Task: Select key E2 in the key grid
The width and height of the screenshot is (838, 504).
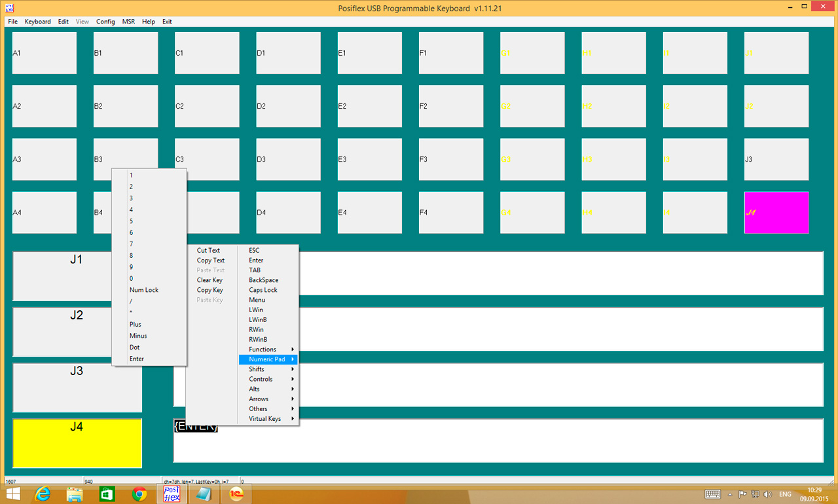Action: coord(370,106)
